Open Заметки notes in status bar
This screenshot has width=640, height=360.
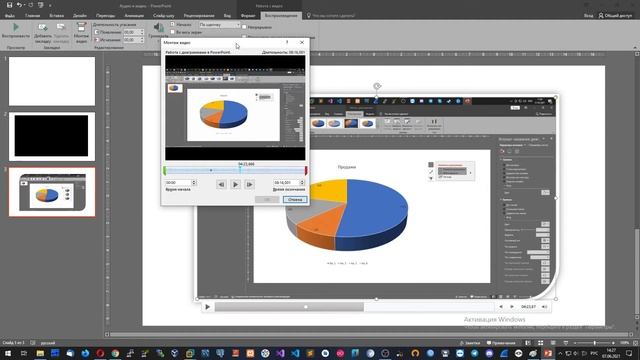pyautogui.click(x=470, y=343)
